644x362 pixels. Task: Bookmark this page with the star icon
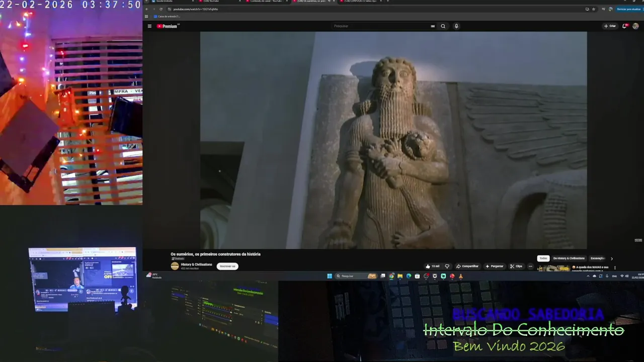click(x=594, y=9)
